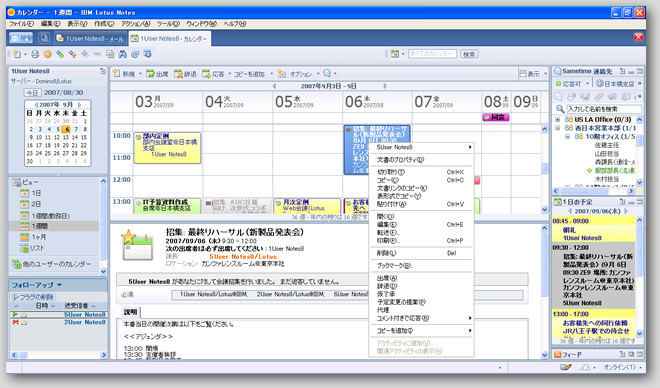Click the feed icon in the フィード panel header
The image size is (660, 388).
pos(557,354)
